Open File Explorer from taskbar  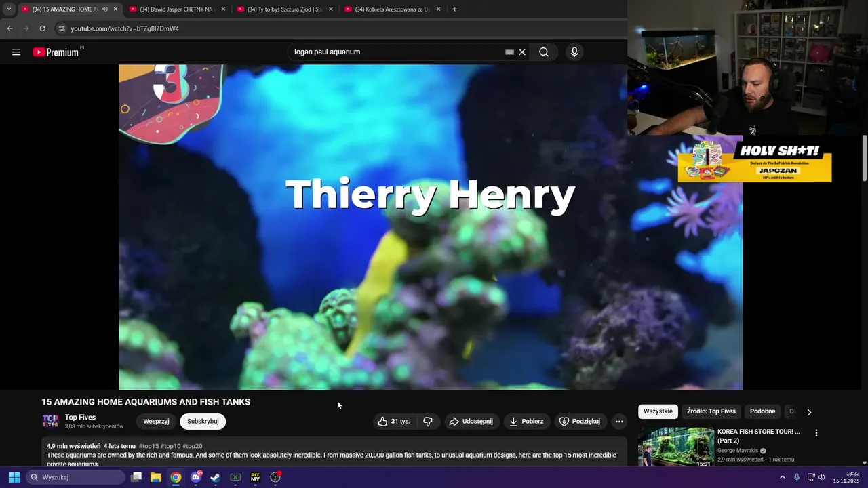pos(156,477)
